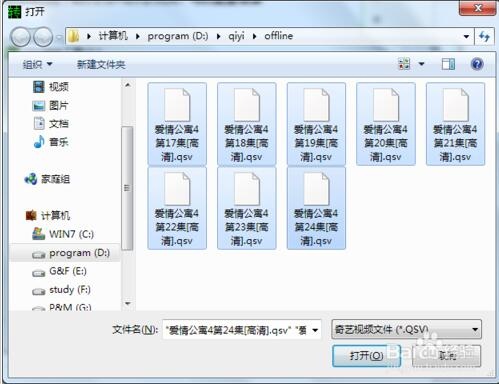Click the 取消 cancel button
Screen dimensions: 499x384
447,356
